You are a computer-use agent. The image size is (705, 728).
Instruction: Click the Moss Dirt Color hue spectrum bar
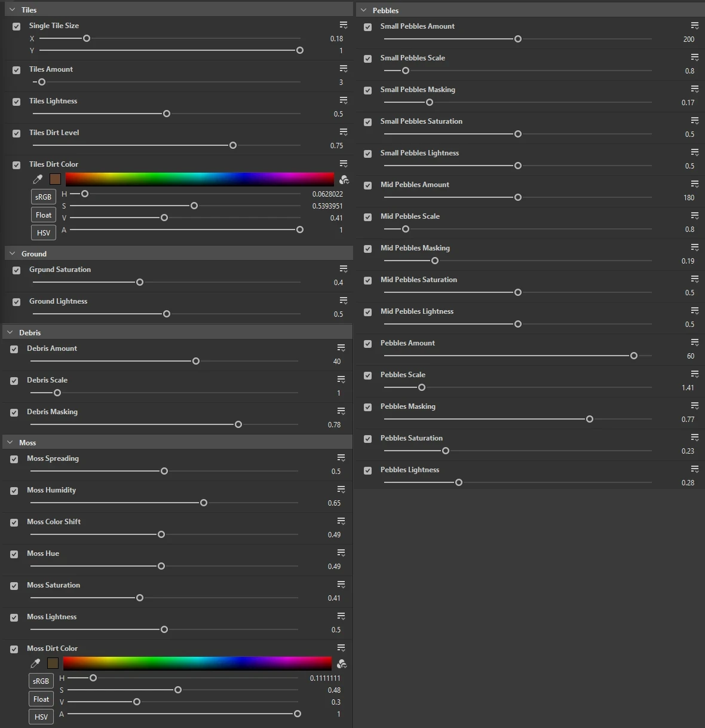(x=197, y=663)
